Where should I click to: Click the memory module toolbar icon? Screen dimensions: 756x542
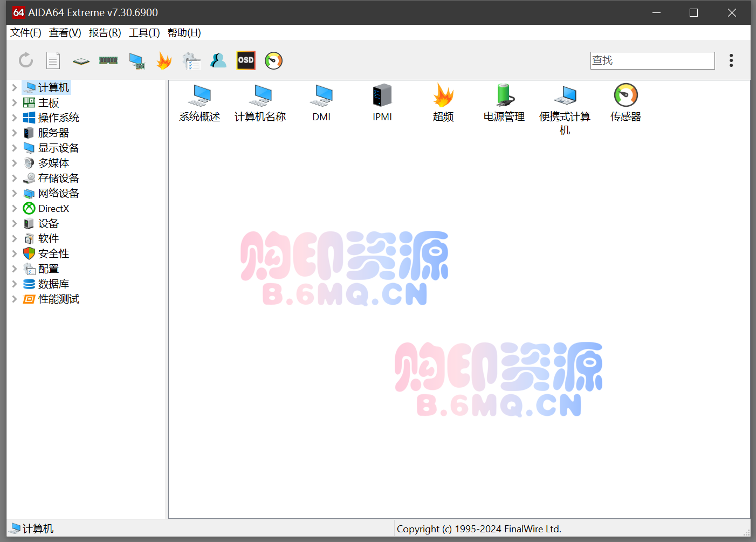click(108, 60)
